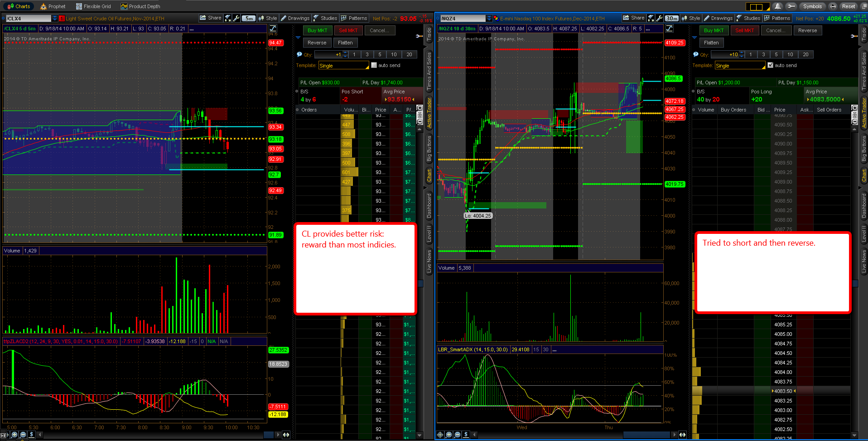Open Live News side tab in NQ panel
Viewport: 868px width, 441px height.
click(x=864, y=261)
